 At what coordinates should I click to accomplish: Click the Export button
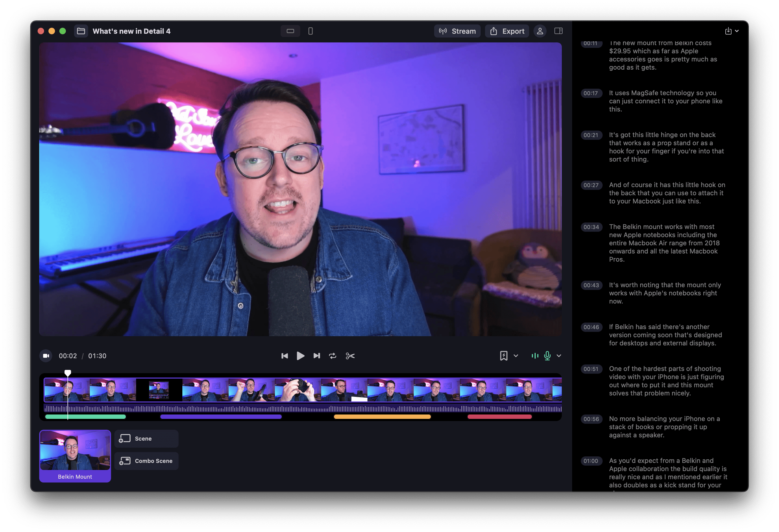click(507, 31)
